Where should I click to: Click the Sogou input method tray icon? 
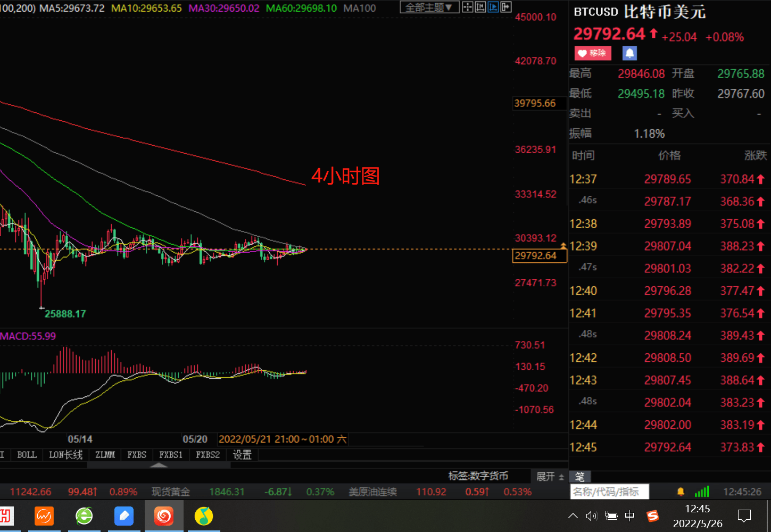[652, 516]
